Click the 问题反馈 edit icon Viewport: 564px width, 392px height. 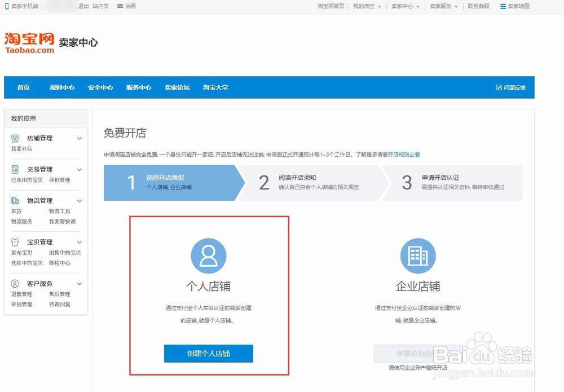499,87
